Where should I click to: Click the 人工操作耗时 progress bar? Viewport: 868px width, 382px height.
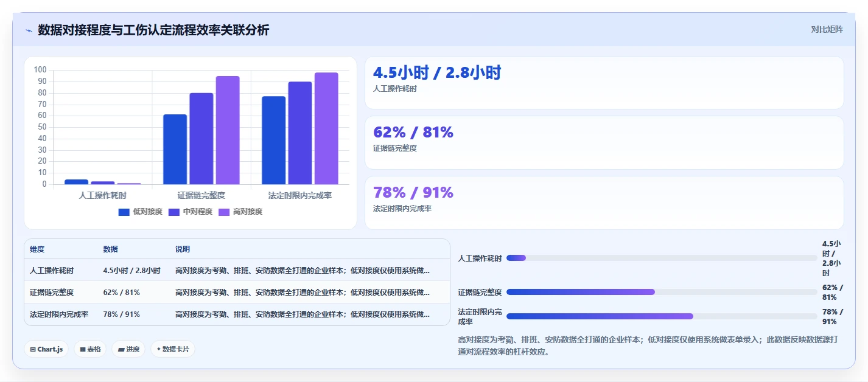pyautogui.click(x=662, y=258)
